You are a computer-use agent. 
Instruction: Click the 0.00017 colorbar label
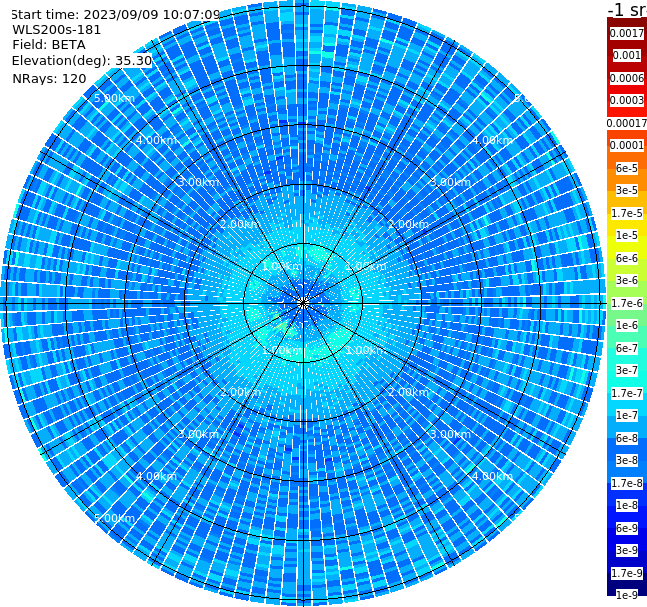tap(627, 123)
